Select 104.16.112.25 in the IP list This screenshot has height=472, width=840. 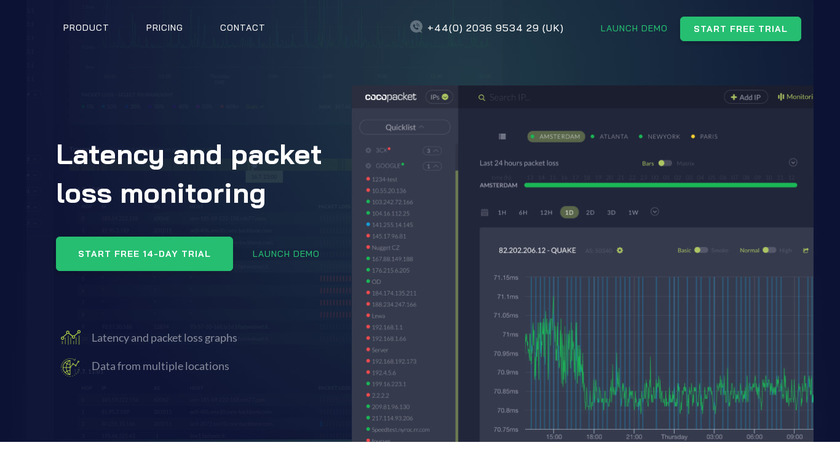point(391,213)
